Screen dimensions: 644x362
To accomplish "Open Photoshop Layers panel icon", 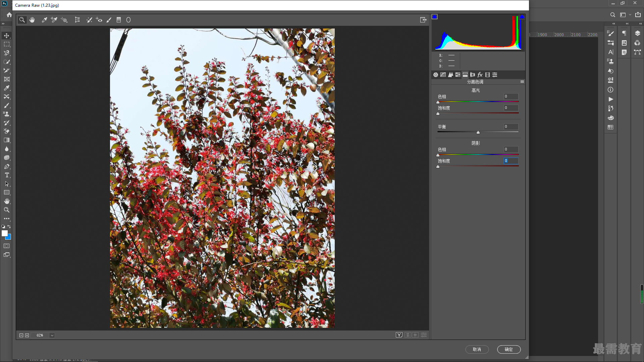I will [x=637, y=33].
